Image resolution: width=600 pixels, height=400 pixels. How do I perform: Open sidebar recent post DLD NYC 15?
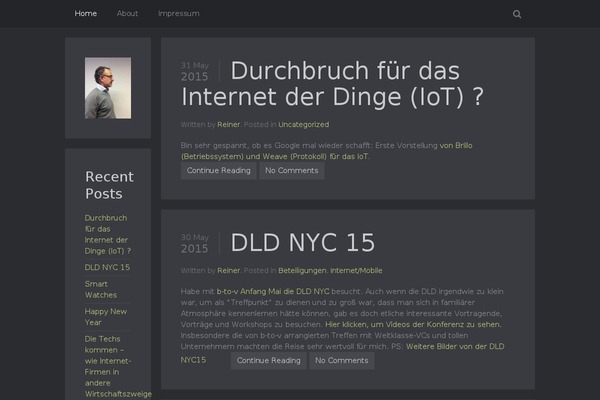(107, 267)
